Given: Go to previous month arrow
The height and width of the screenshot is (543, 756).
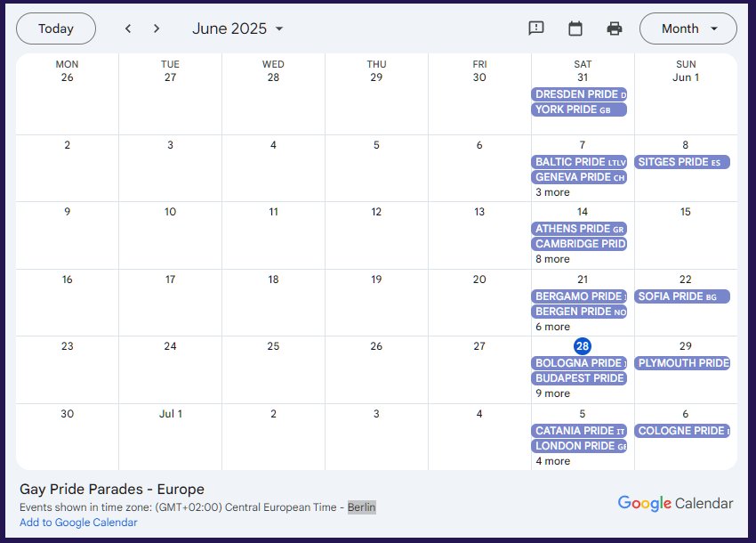Looking at the screenshot, I should point(128,29).
